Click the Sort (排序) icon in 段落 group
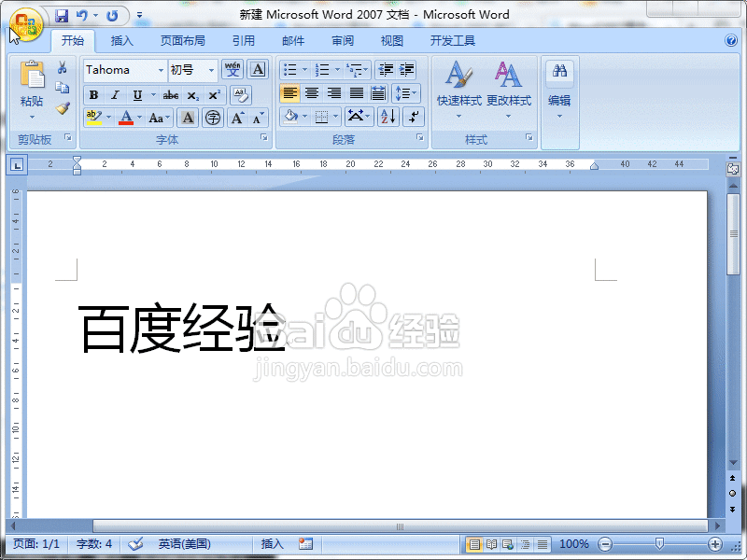The width and height of the screenshot is (747, 560). [388, 116]
